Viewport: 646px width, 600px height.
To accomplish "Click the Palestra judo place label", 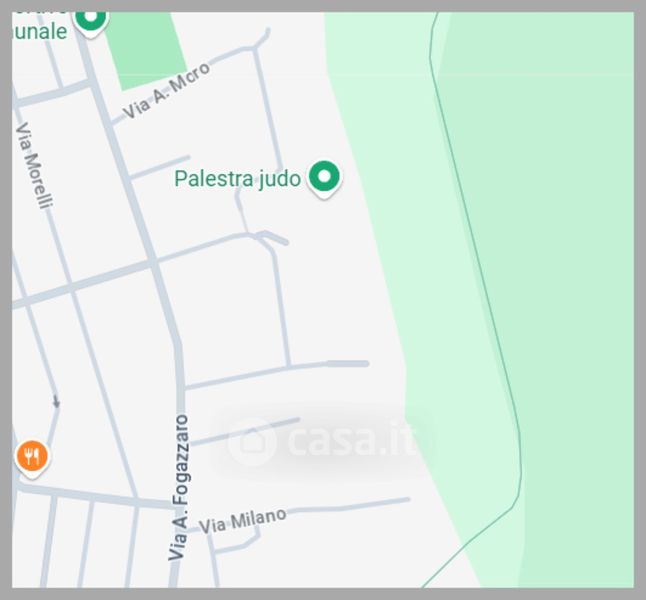I will click(237, 179).
